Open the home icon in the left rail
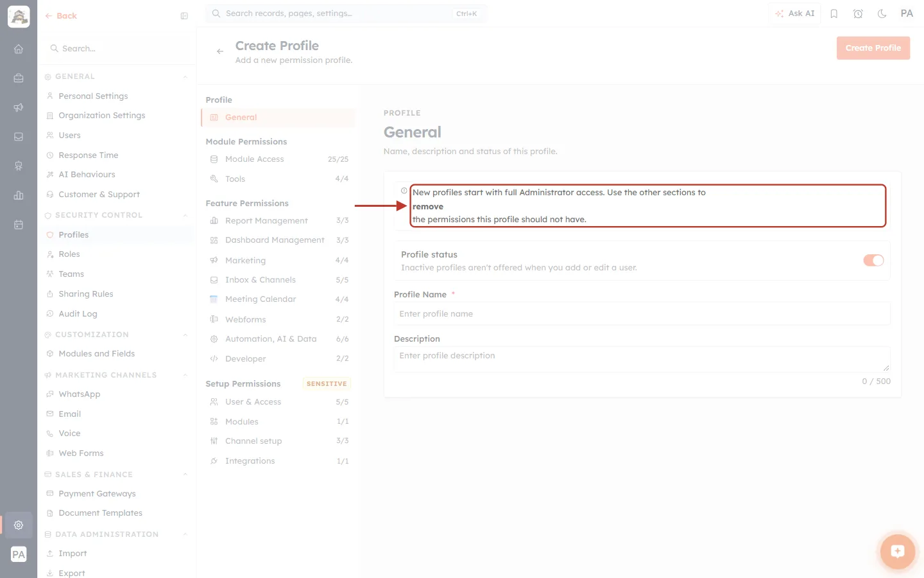 click(x=19, y=49)
